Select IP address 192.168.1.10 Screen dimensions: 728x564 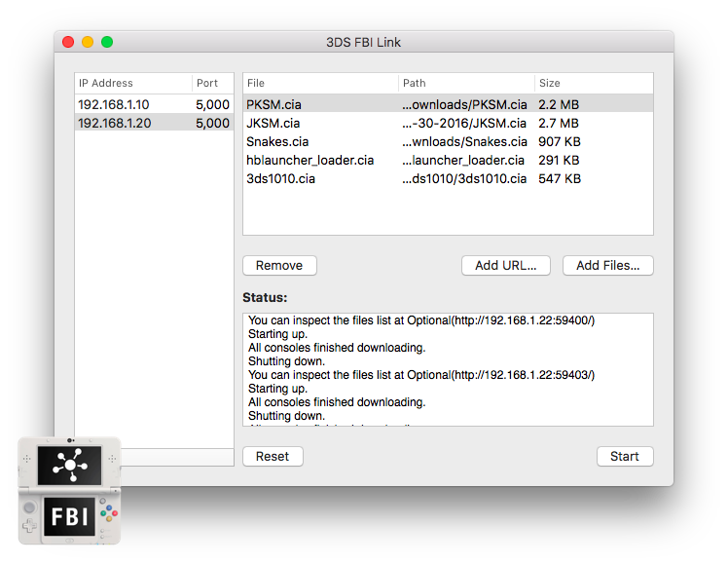[x=113, y=104]
